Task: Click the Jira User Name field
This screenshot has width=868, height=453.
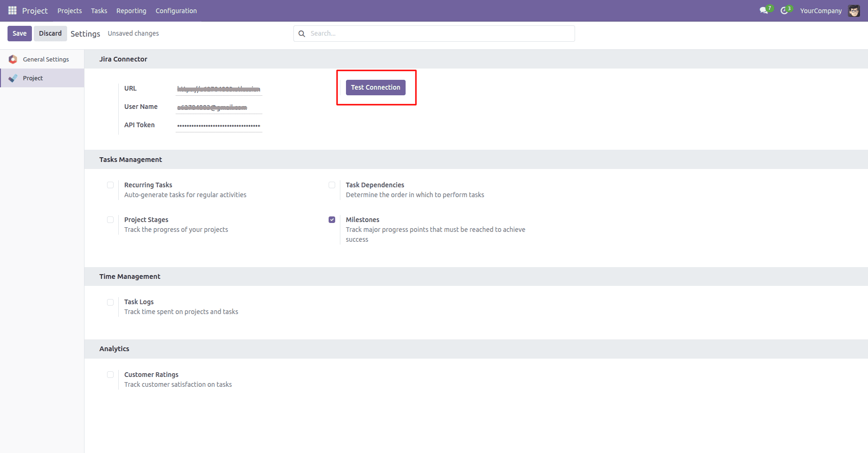Action: click(x=219, y=107)
